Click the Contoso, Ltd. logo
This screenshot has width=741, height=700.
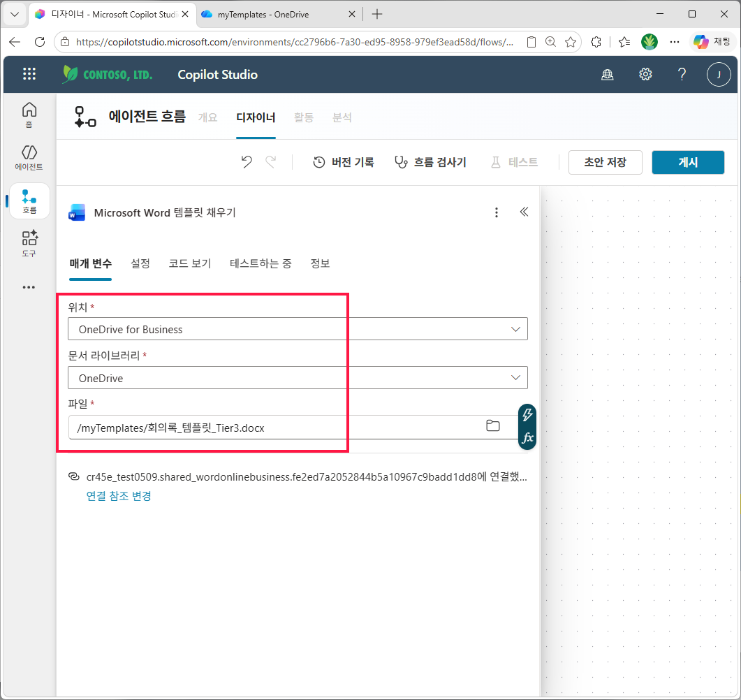coord(108,74)
